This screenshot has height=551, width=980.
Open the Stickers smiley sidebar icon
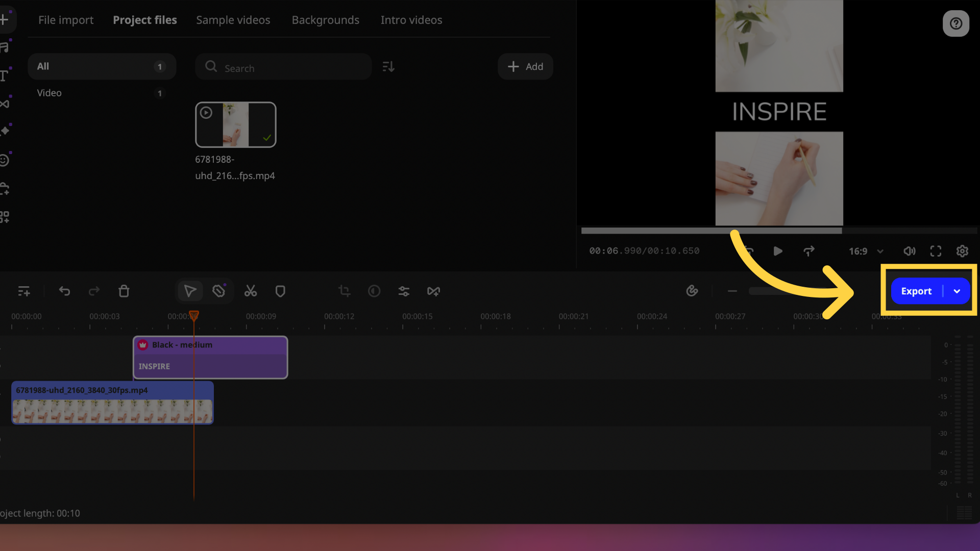(4, 160)
